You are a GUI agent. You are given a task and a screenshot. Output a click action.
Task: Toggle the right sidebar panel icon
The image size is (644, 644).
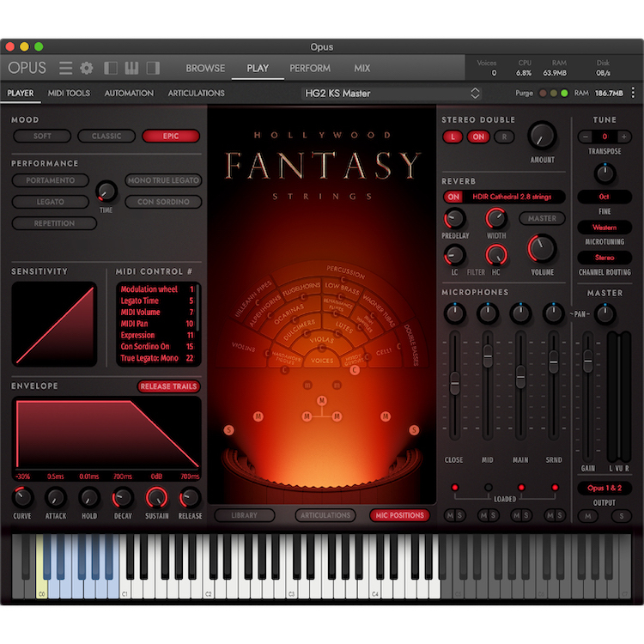coord(153,69)
